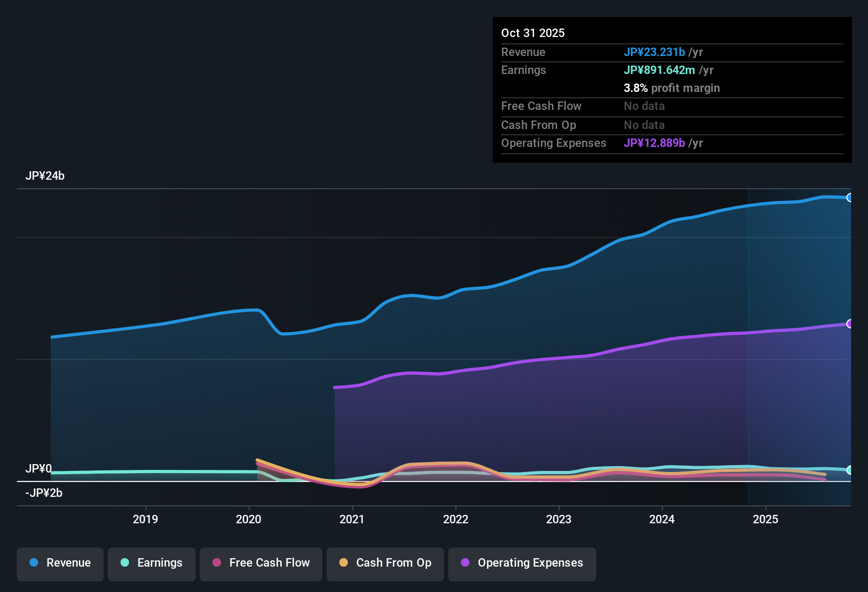Expand the Free Cash Flow legend item

click(x=261, y=563)
